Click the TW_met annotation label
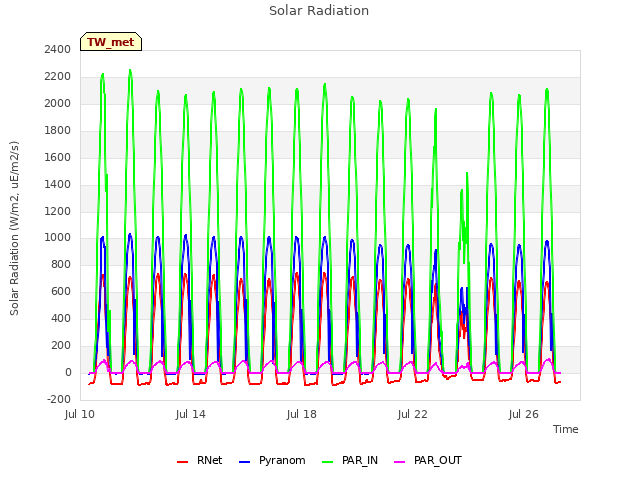640x480 pixels. [x=111, y=42]
